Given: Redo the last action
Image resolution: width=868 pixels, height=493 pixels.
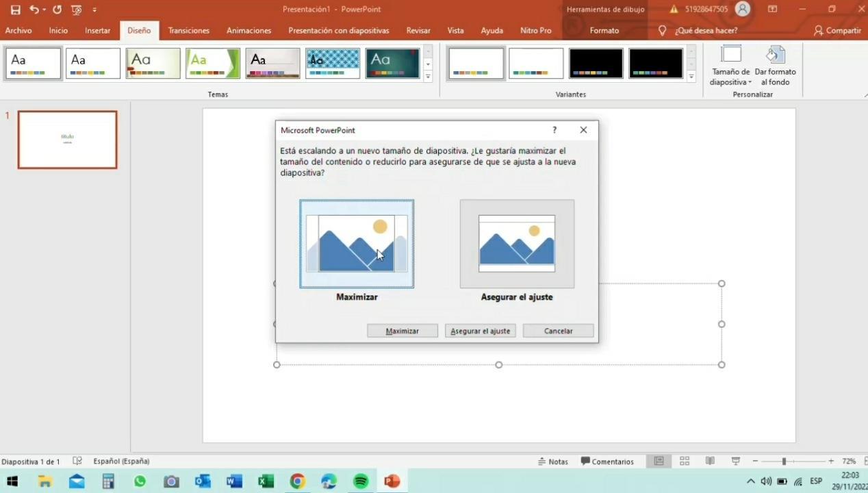Looking at the screenshot, I should tap(57, 10).
